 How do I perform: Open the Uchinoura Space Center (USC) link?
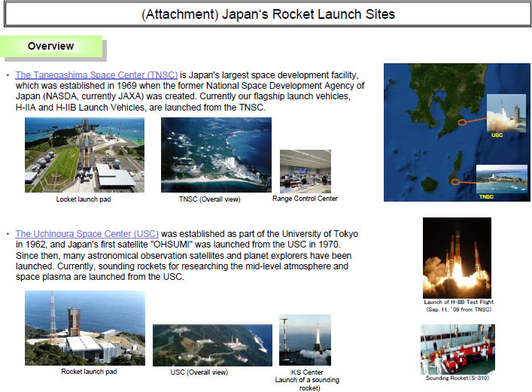tap(87, 234)
